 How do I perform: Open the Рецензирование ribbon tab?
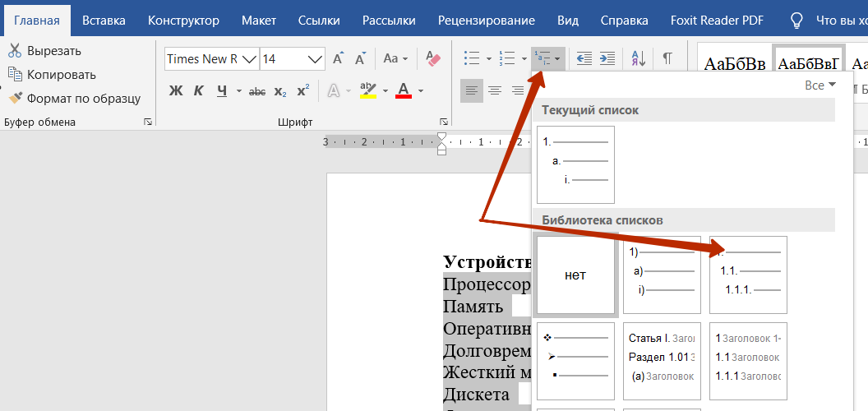[x=486, y=21]
